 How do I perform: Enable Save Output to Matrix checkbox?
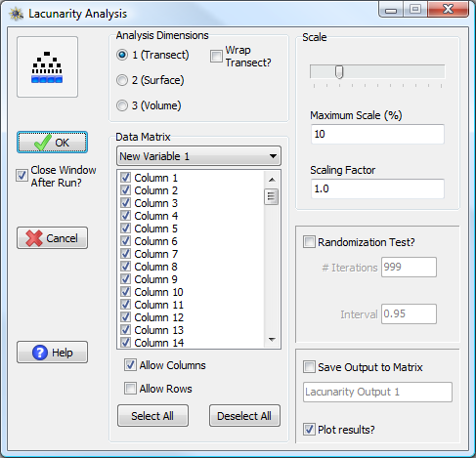click(309, 367)
